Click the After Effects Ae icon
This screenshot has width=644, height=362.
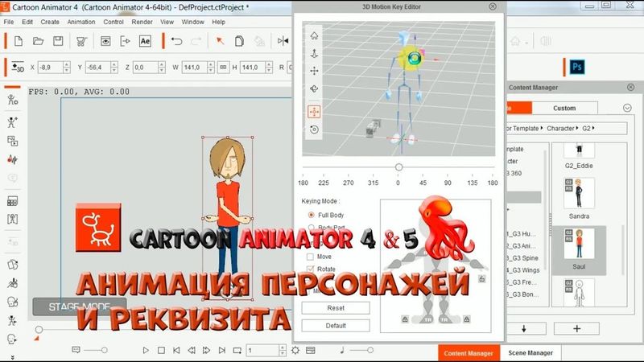(145, 41)
